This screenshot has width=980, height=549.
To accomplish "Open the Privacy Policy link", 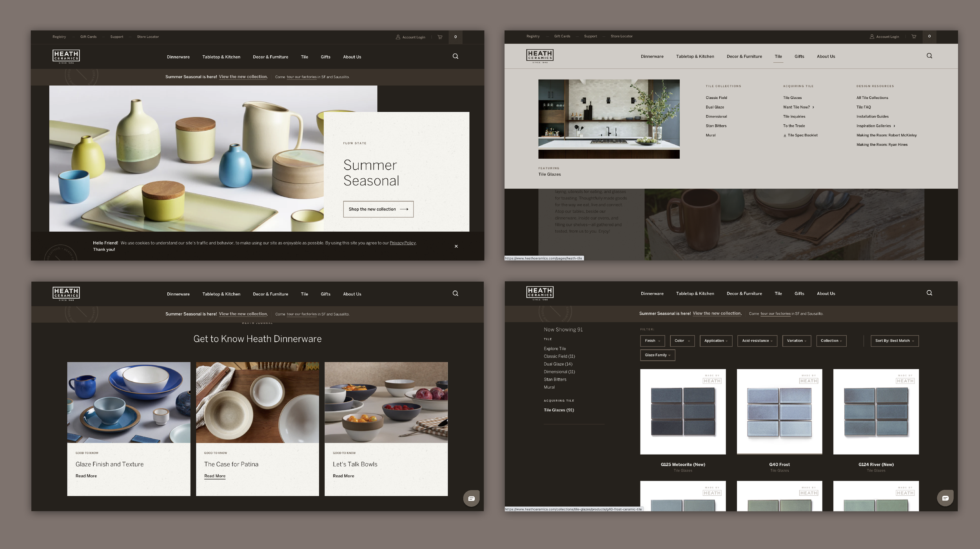I will (403, 243).
